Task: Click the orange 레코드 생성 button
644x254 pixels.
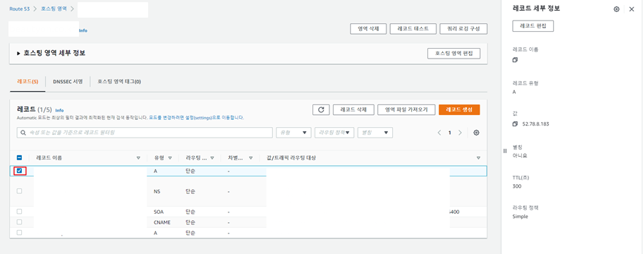Action: coord(459,110)
